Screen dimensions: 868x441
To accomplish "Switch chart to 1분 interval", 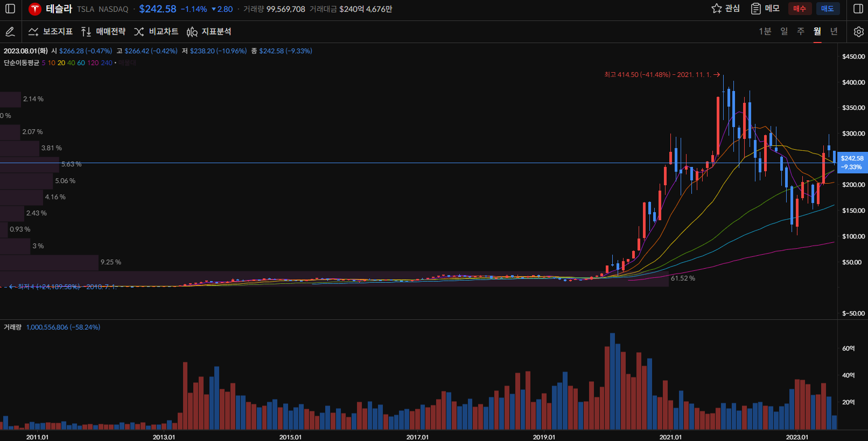I will coord(765,31).
